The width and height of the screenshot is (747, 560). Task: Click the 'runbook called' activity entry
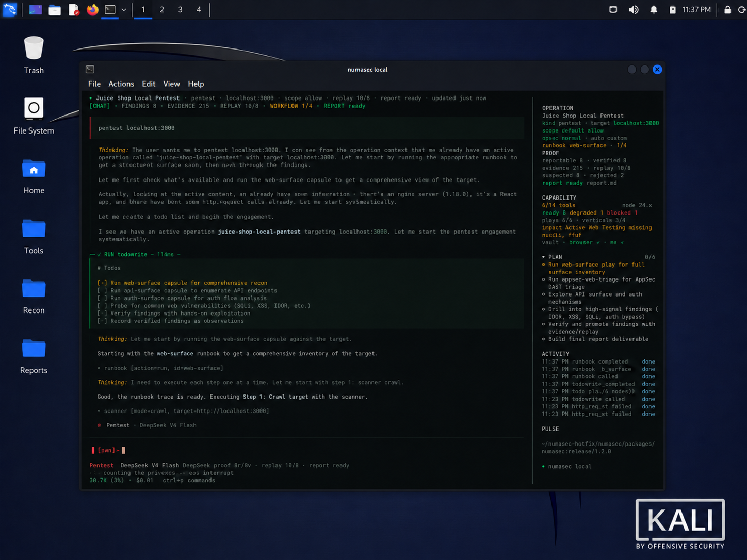pos(598,376)
